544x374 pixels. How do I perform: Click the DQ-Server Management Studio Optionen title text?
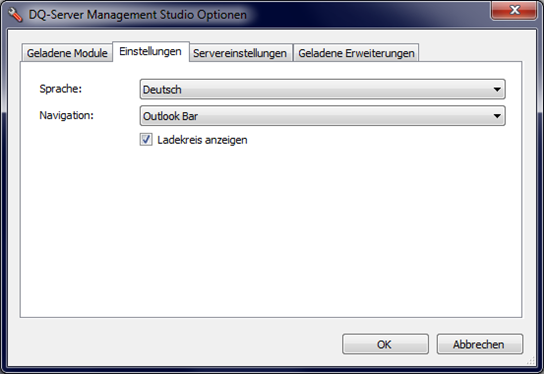tap(137, 15)
